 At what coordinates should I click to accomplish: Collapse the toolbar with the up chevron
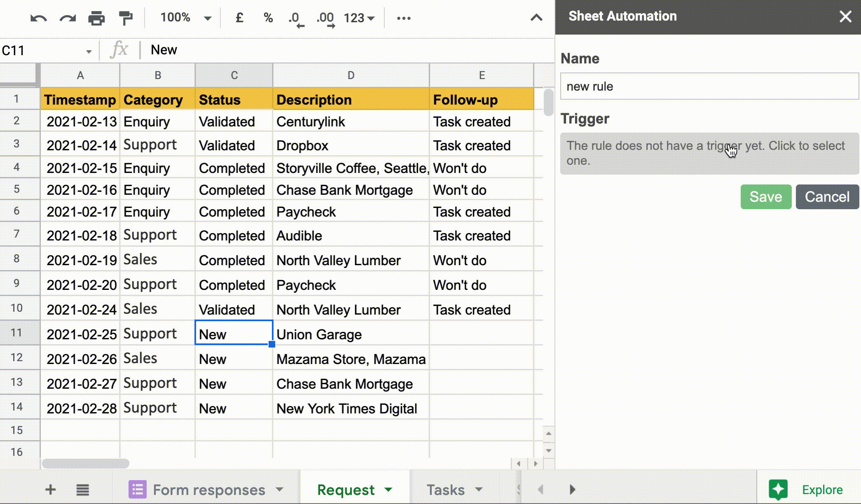pos(536,18)
